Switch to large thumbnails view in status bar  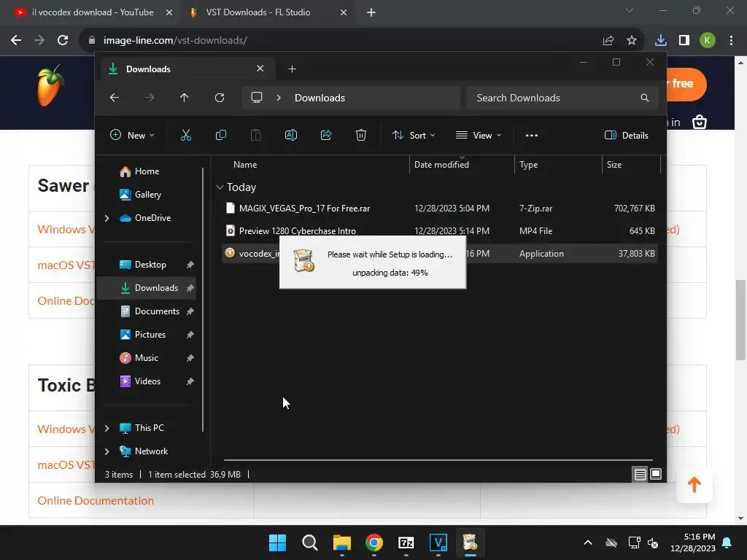(x=656, y=474)
